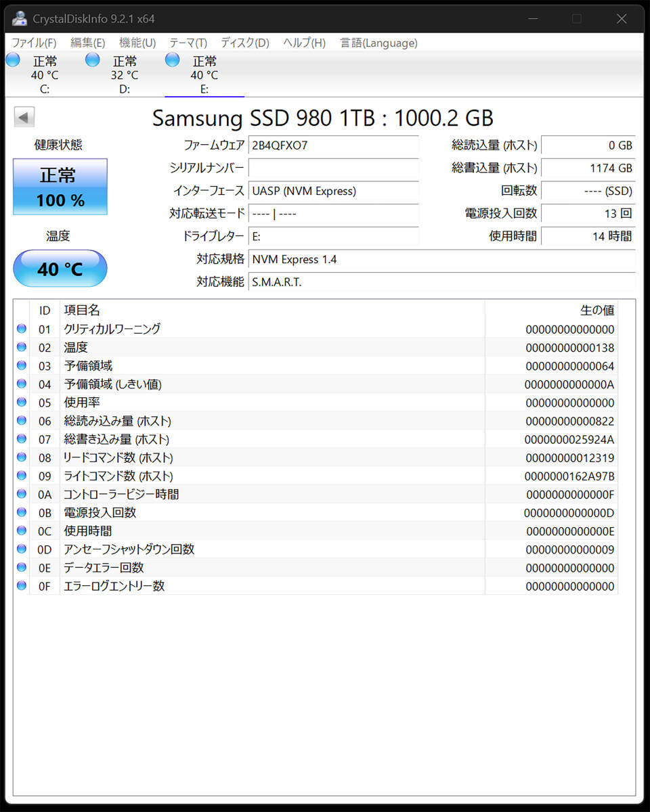Click the 40 °C temperature button
Viewport: 650px width, 812px height.
pos(60,269)
